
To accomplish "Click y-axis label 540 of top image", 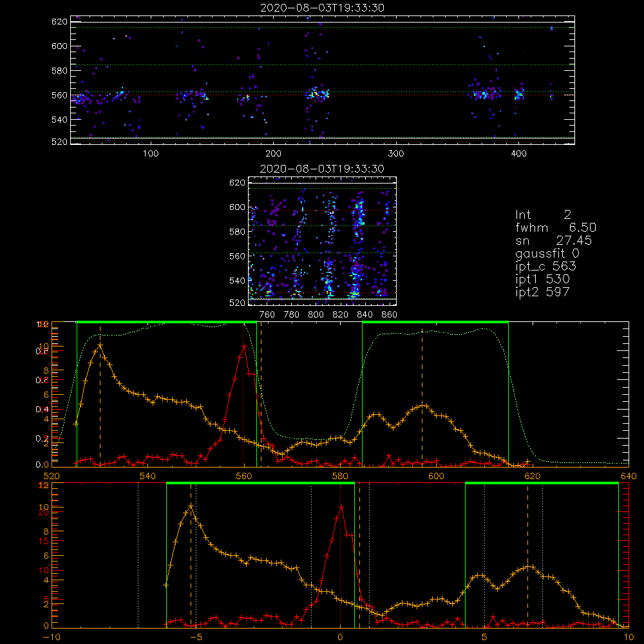I will [x=59, y=120].
